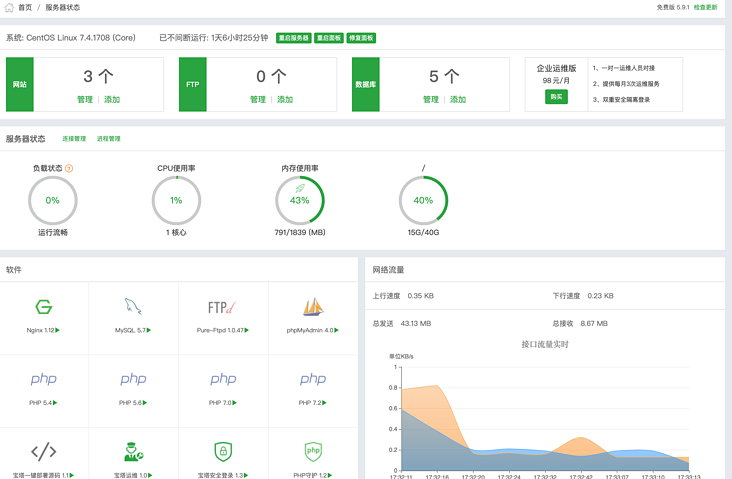Open the 进程管理 link
732x479 pixels.
click(109, 139)
